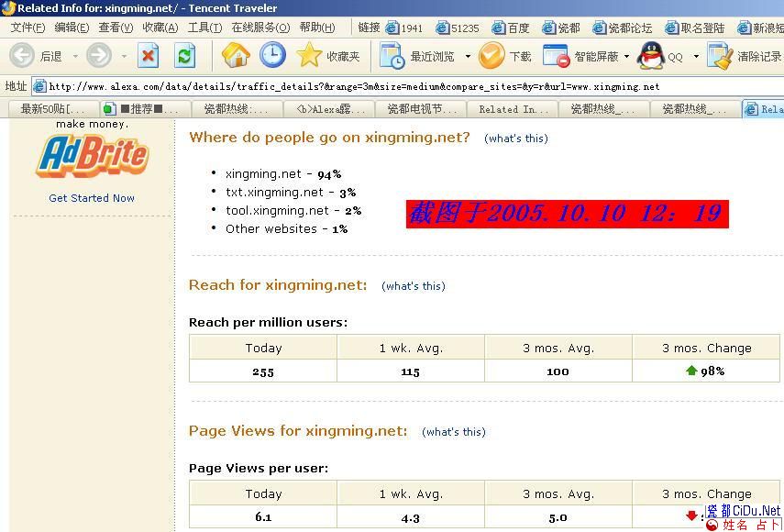Click the Back arrow button
This screenshot has height=532, width=784.
pyautogui.click(x=22, y=56)
